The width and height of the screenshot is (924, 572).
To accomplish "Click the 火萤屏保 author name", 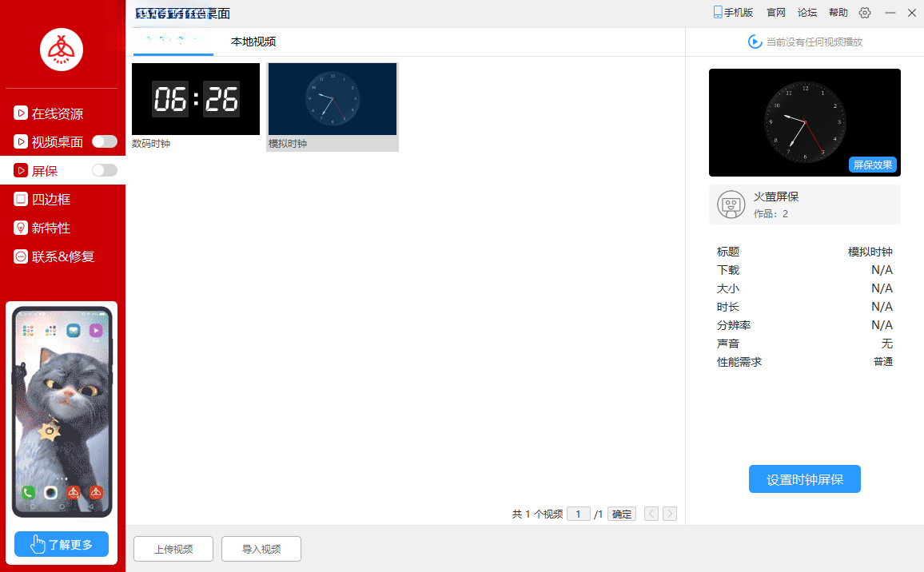I will 776,197.
